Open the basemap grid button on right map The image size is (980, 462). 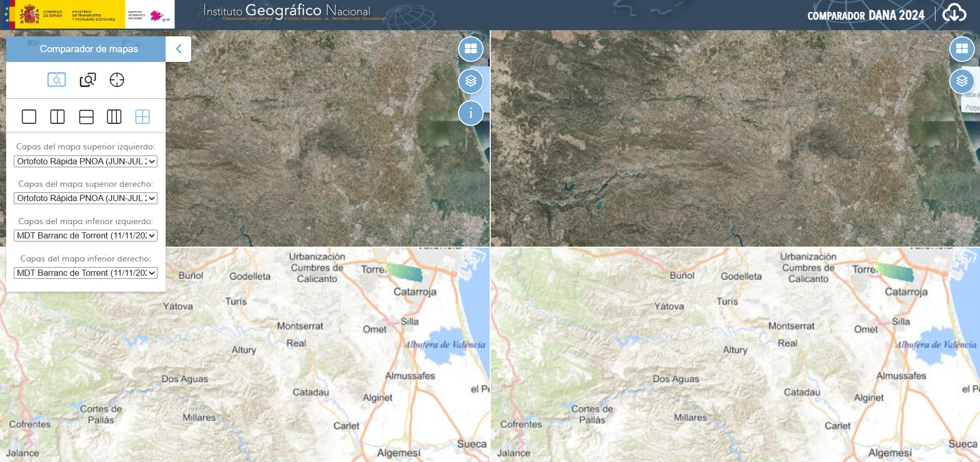pos(962,49)
